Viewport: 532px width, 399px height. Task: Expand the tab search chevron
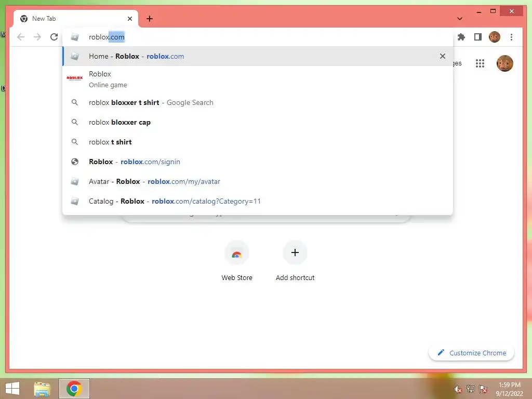(460, 19)
